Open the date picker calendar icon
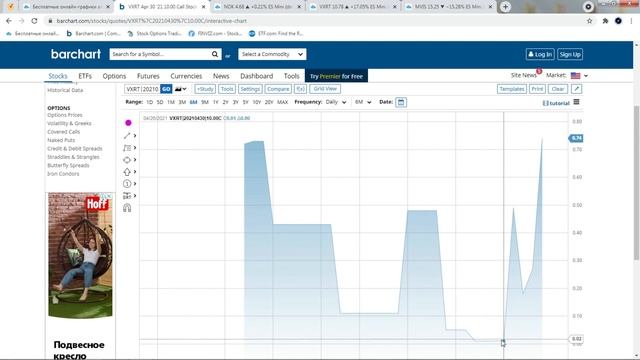 [x=401, y=102]
